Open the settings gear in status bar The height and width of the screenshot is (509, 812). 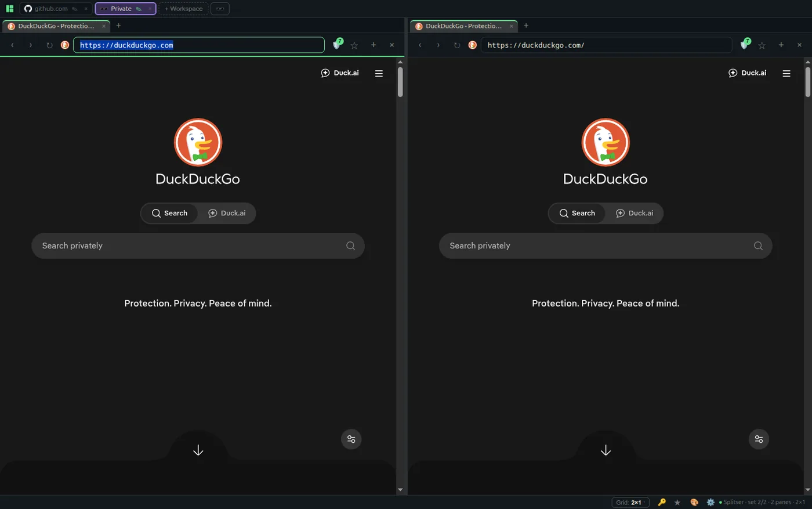pos(710,502)
